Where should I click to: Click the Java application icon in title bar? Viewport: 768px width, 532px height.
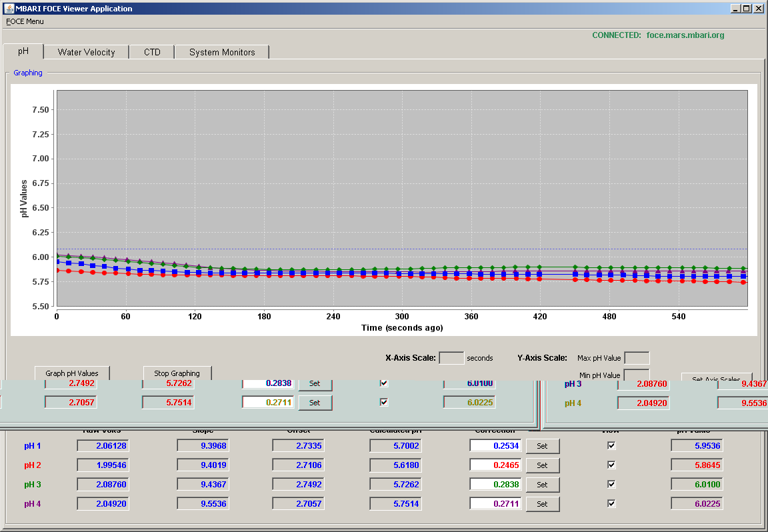[x=8, y=8]
